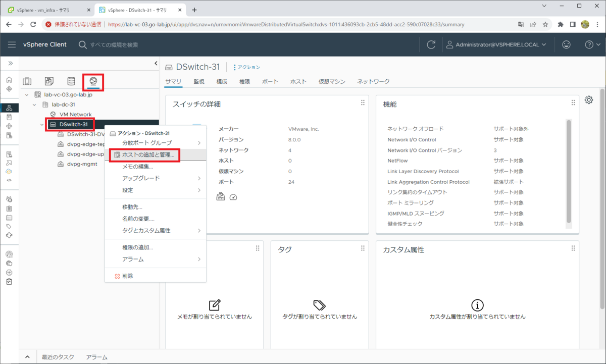Image resolution: width=606 pixels, height=364 pixels.
Task: Open 設定 submenu in context menu
Action: (156, 190)
